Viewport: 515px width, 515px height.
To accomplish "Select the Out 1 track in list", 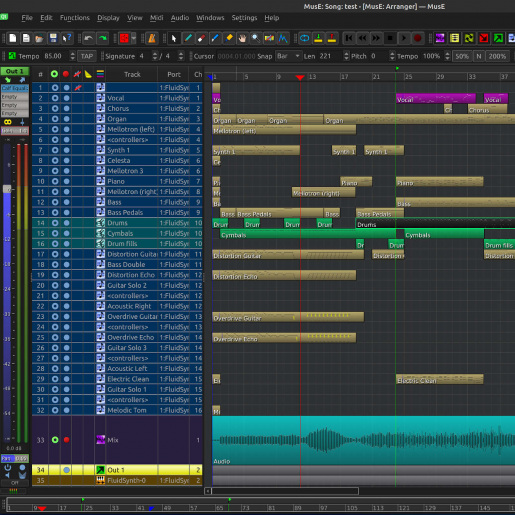I will (117, 470).
